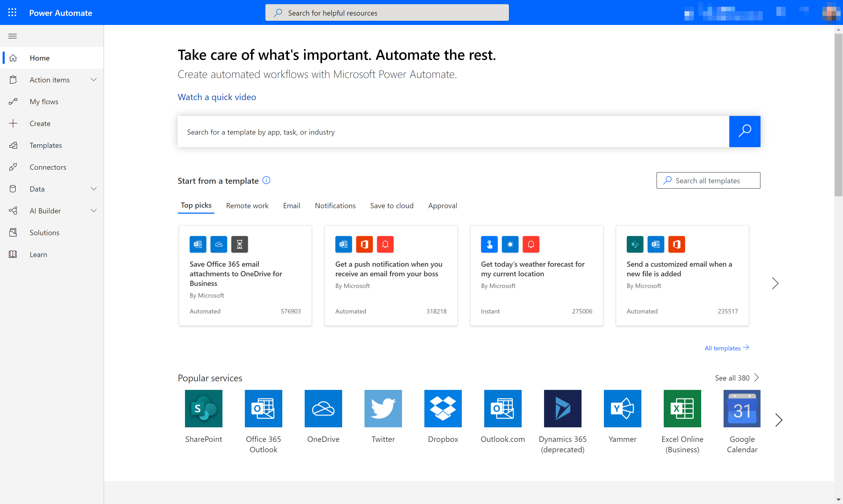Select the Excel Online Business icon
The image size is (843, 504).
682,408
